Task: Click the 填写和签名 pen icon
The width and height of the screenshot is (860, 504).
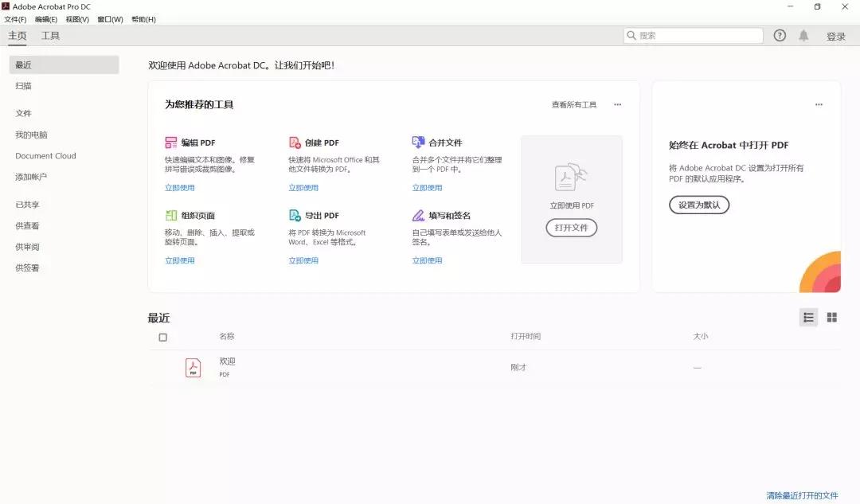Action: [419, 215]
